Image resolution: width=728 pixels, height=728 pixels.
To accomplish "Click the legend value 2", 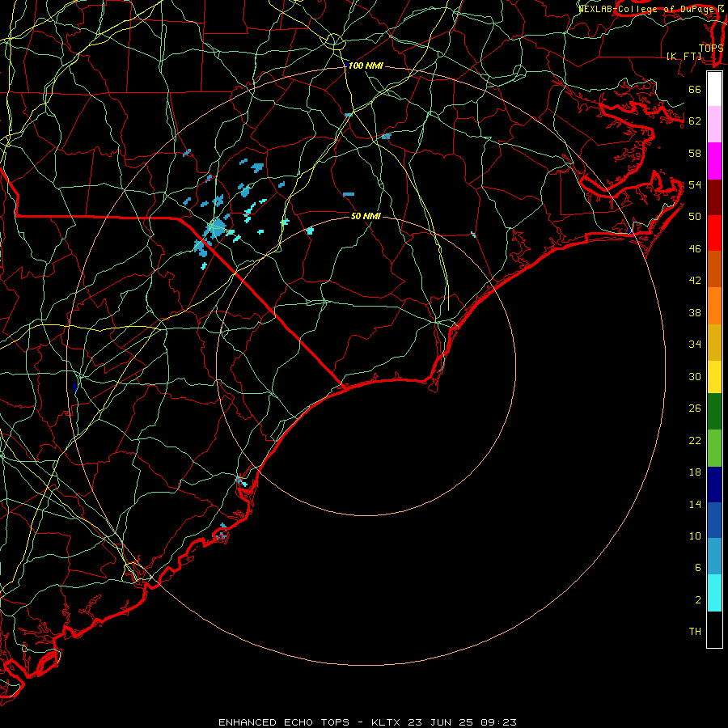I will pos(698,599).
